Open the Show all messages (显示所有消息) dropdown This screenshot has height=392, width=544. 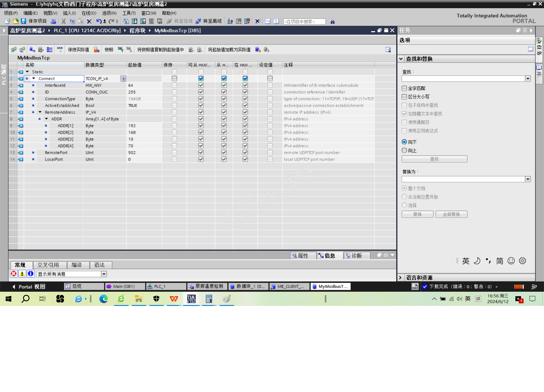[x=104, y=274]
